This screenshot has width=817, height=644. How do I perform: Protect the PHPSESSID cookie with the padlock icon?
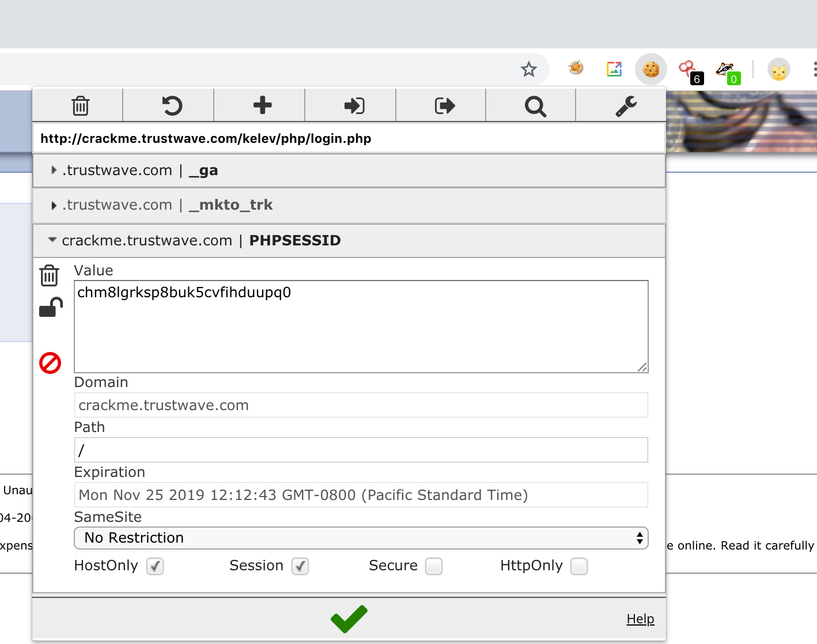[51, 308]
